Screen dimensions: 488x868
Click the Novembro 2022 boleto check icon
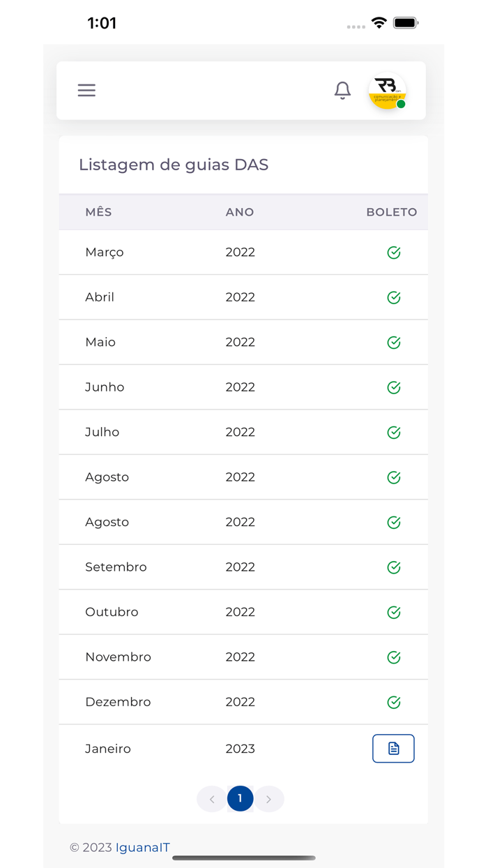click(394, 657)
